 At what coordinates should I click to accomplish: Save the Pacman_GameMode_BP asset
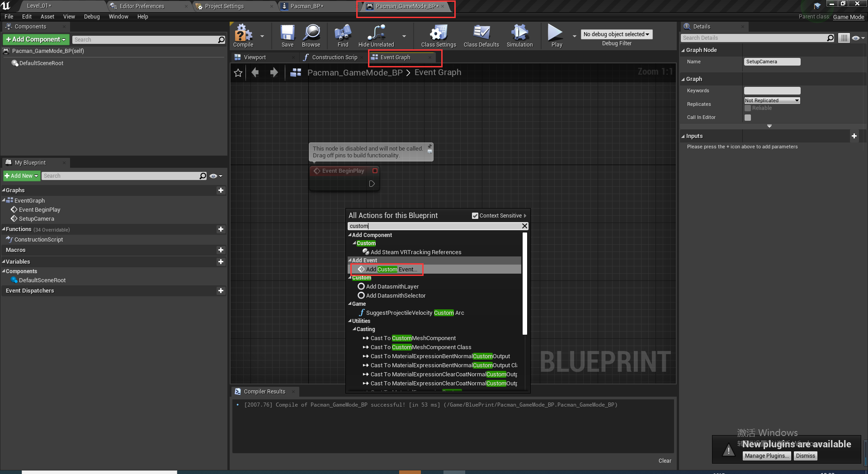287,35
